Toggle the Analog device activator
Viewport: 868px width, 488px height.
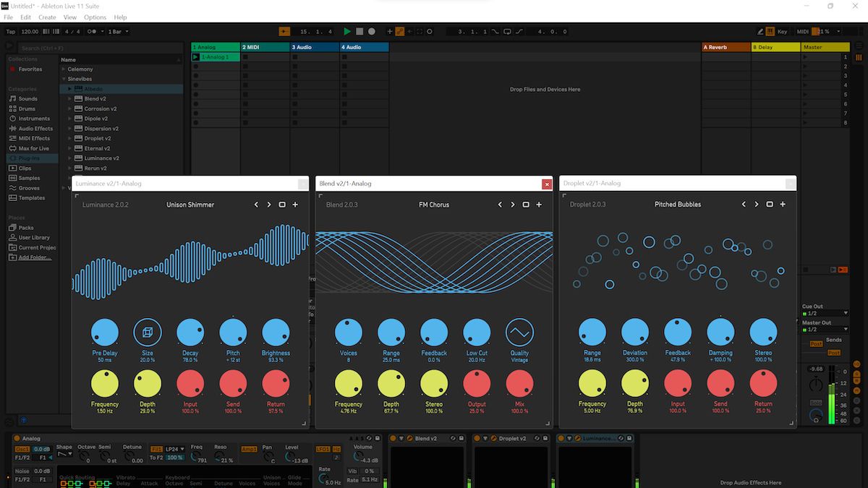(x=17, y=438)
